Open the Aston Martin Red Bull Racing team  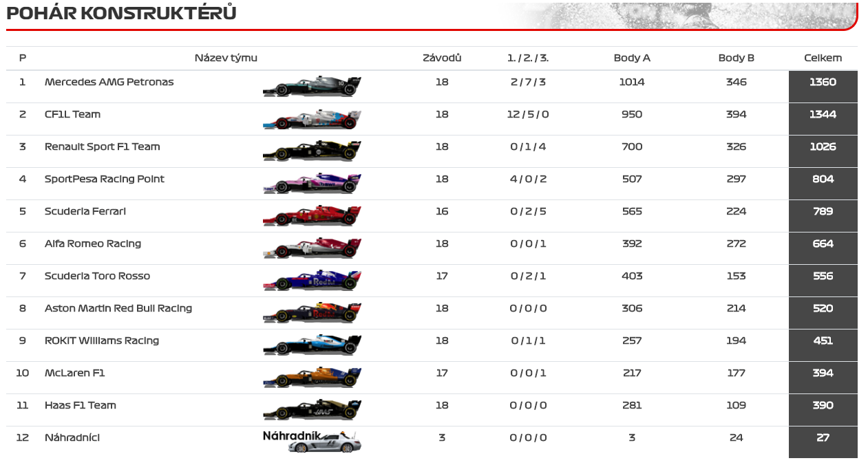click(x=118, y=308)
